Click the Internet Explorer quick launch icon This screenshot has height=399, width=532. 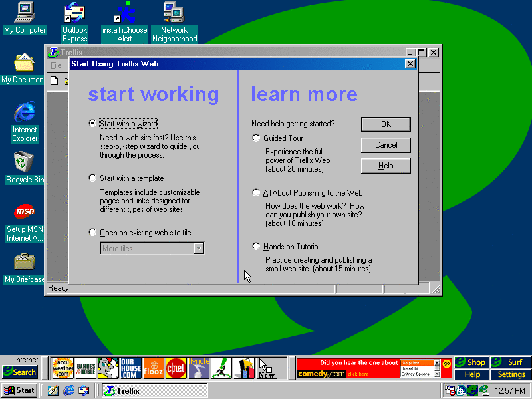68,391
